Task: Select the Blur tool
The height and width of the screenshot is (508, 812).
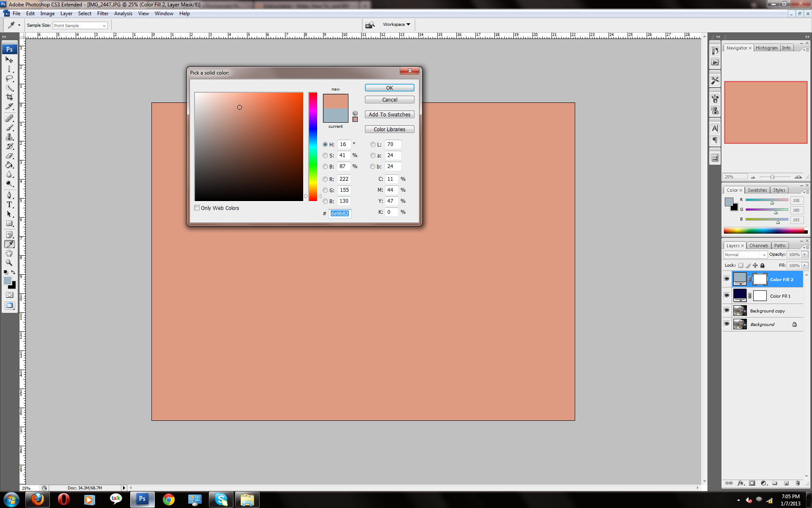Action: pos(9,174)
